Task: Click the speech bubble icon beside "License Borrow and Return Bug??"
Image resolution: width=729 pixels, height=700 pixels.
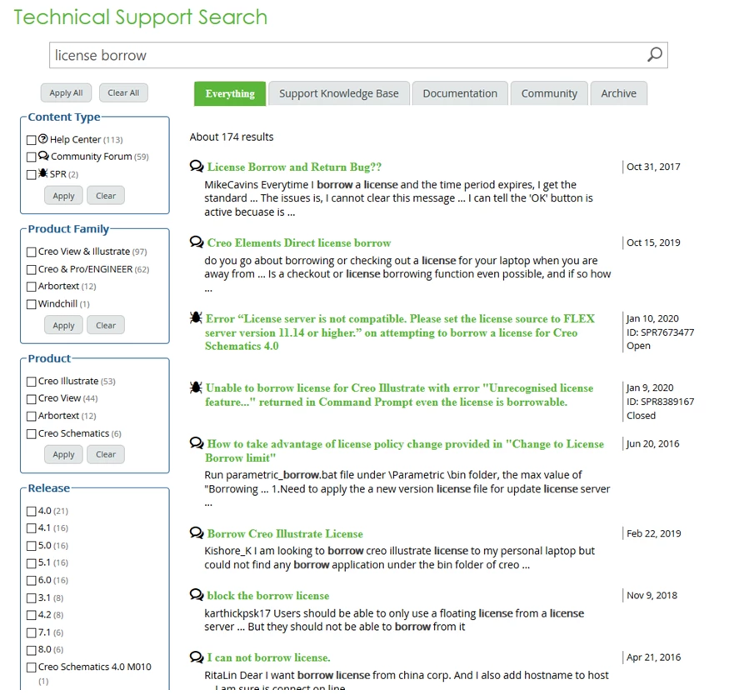Action: [x=195, y=164]
